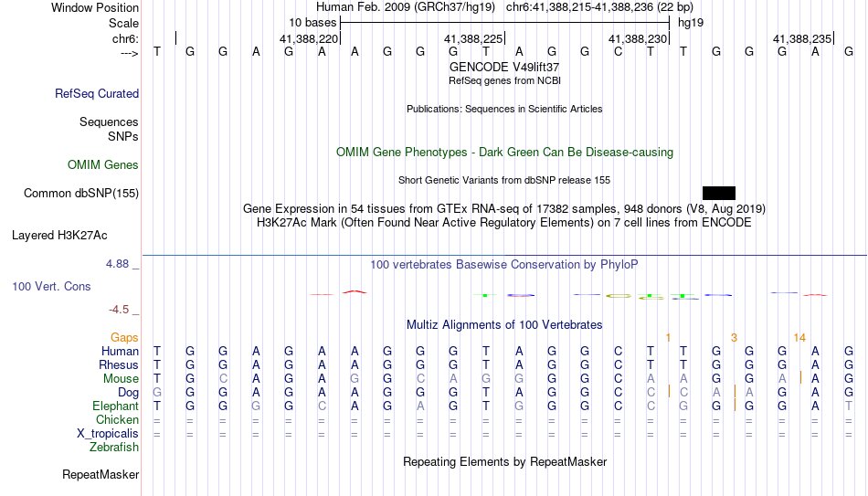Click the sequence direction arrow --->
This screenshot has width=868, height=496.
pyautogui.click(x=130, y=53)
